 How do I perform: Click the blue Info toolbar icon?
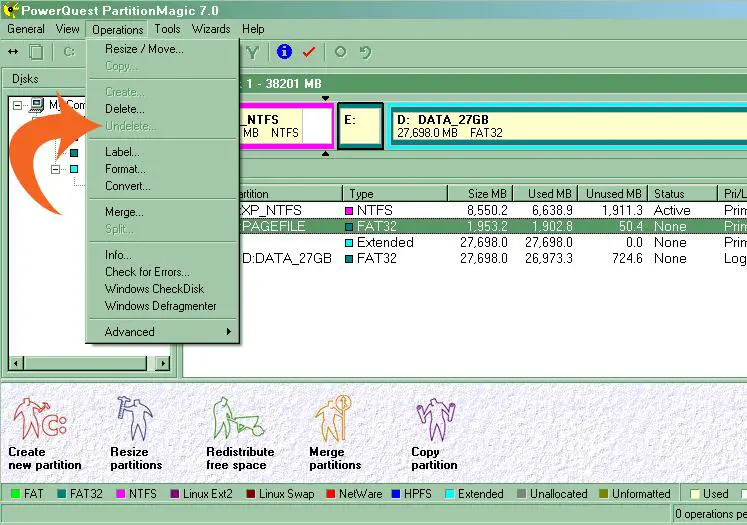tap(284, 51)
